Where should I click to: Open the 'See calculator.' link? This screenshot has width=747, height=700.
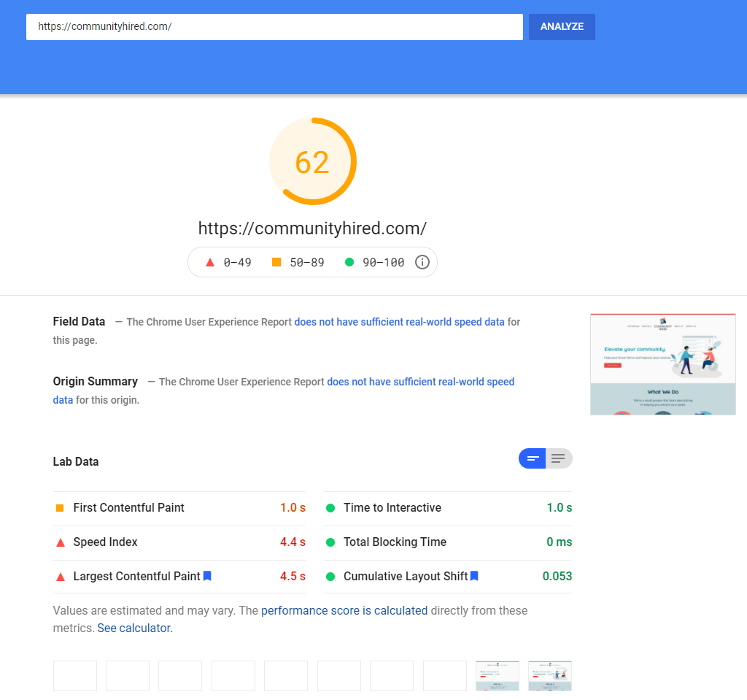[x=135, y=628]
